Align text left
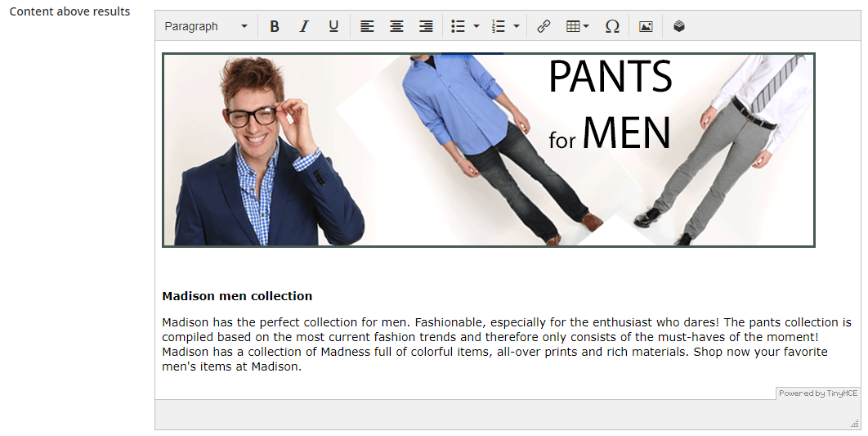 tap(367, 26)
